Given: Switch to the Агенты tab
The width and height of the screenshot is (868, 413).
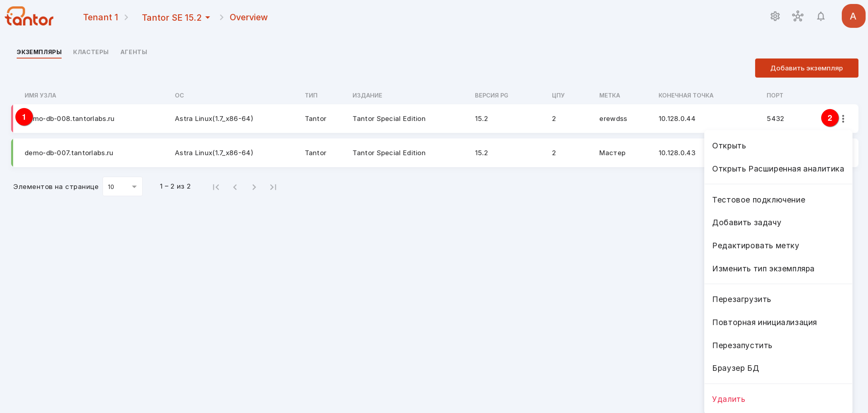Looking at the screenshot, I should pyautogui.click(x=134, y=52).
